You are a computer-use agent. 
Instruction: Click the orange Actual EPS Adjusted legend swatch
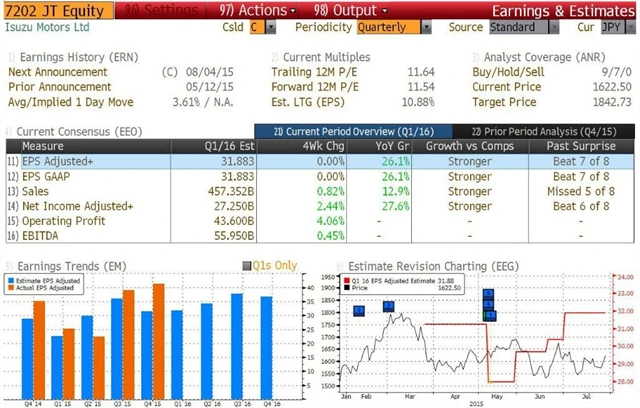tap(11, 288)
